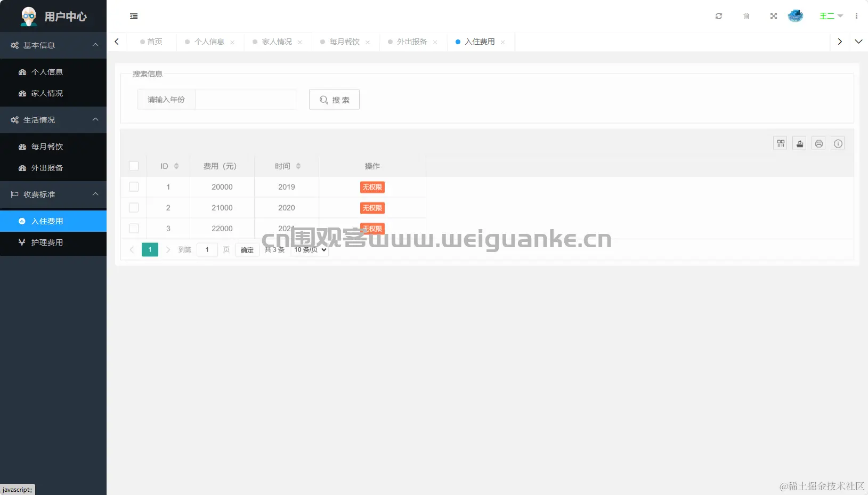Close the 入住费用 tab
Image resolution: width=868 pixels, height=495 pixels.
pyautogui.click(x=503, y=42)
